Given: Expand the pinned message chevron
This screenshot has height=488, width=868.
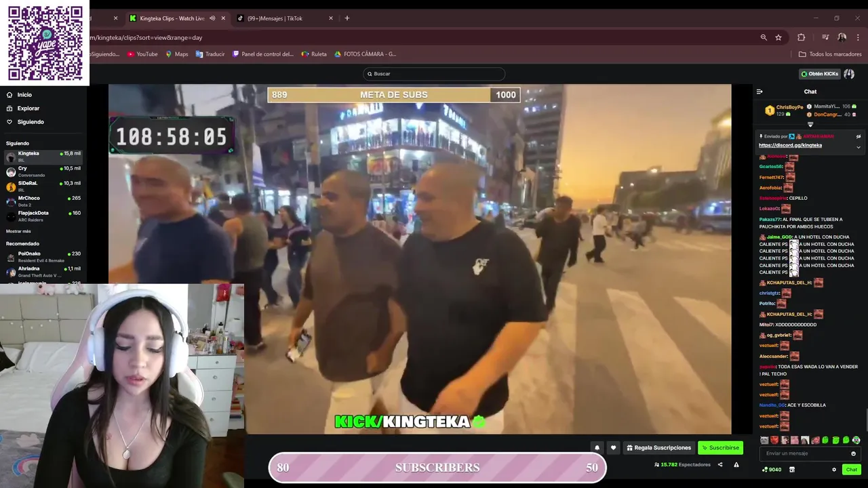Looking at the screenshot, I should tap(858, 147).
